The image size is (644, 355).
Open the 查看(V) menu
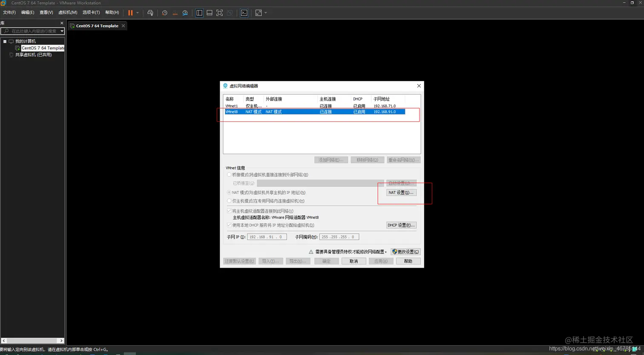[46, 13]
